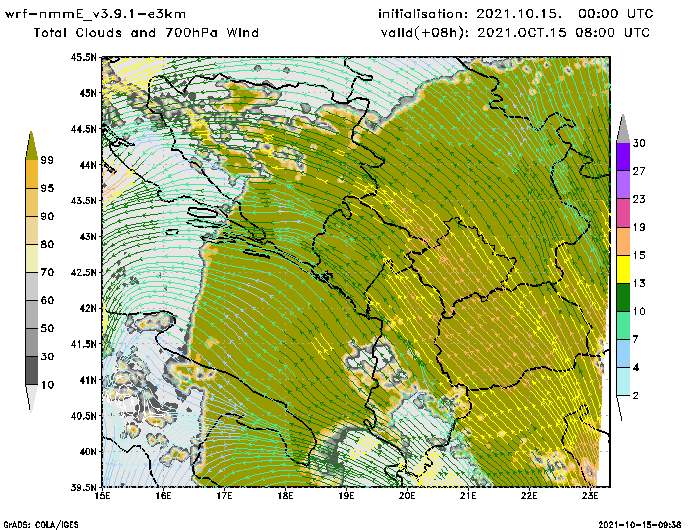Click the gray 50–60 cloud legend swatch
Screen dimensions: 700x530
(31, 314)
